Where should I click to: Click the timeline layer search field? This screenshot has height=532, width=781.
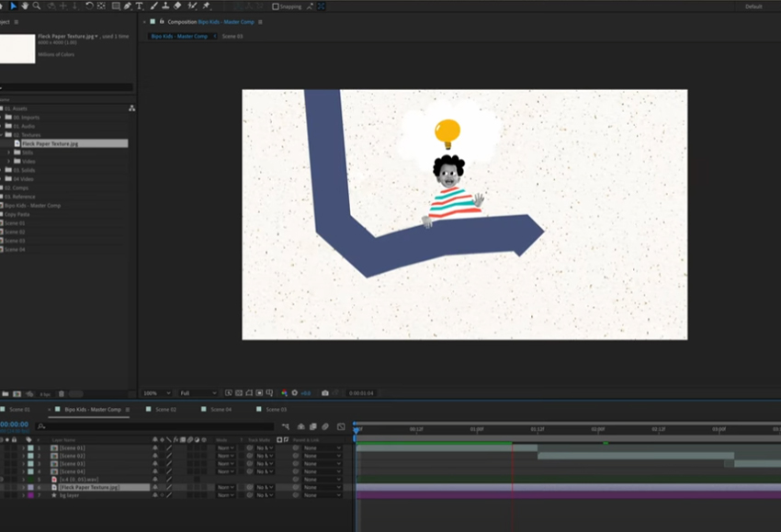(154, 426)
